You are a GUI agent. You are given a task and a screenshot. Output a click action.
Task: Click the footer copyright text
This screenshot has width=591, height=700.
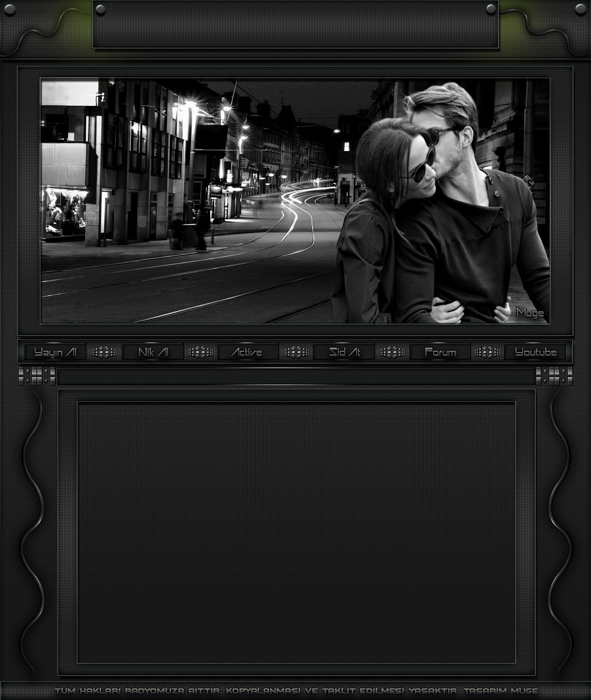point(296,691)
